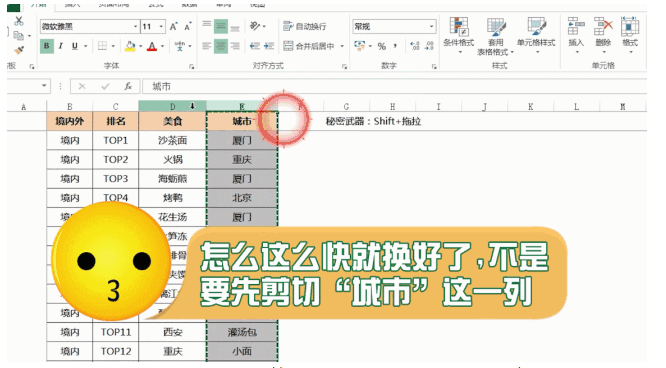
Task: Increase decimal places icon
Action: click(x=415, y=46)
